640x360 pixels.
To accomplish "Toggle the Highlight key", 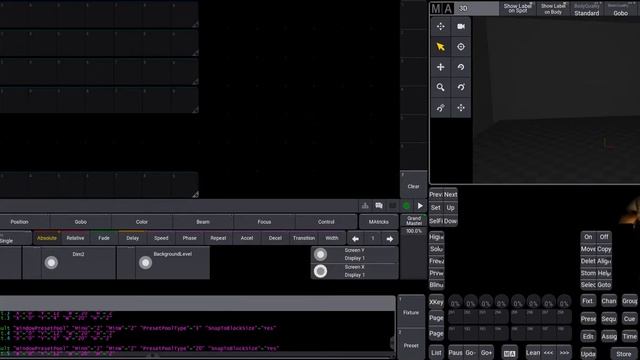I will [436, 237].
